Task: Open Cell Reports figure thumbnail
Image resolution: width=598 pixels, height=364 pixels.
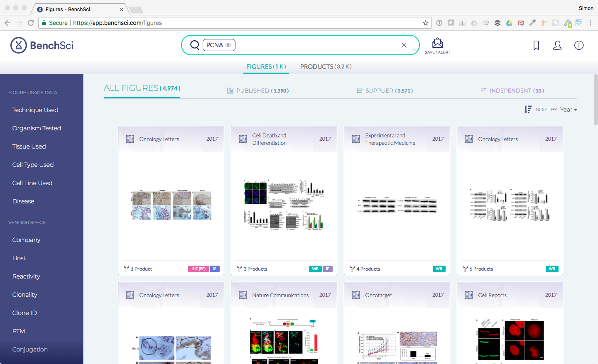Action: coord(510,340)
